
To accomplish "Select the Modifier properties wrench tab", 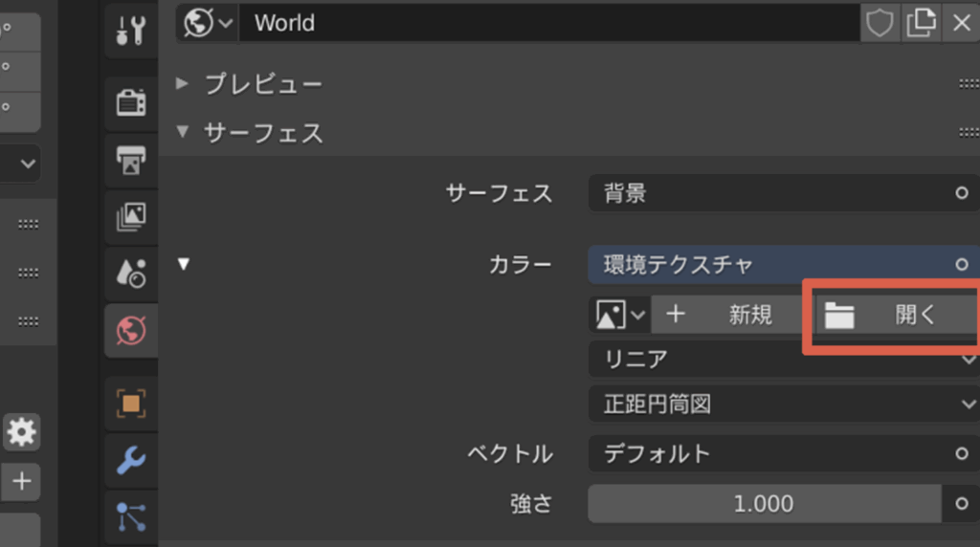I will click(130, 461).
